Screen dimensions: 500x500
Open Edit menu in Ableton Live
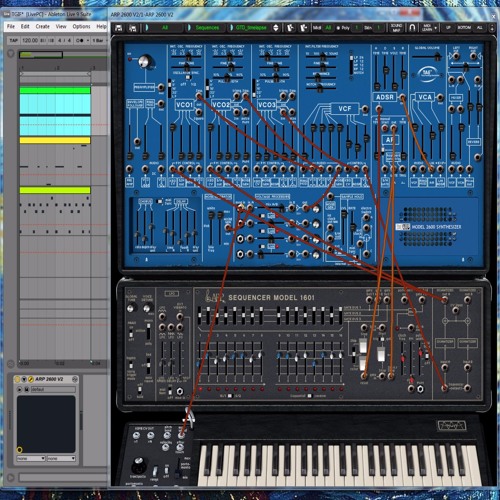(25, 26)
